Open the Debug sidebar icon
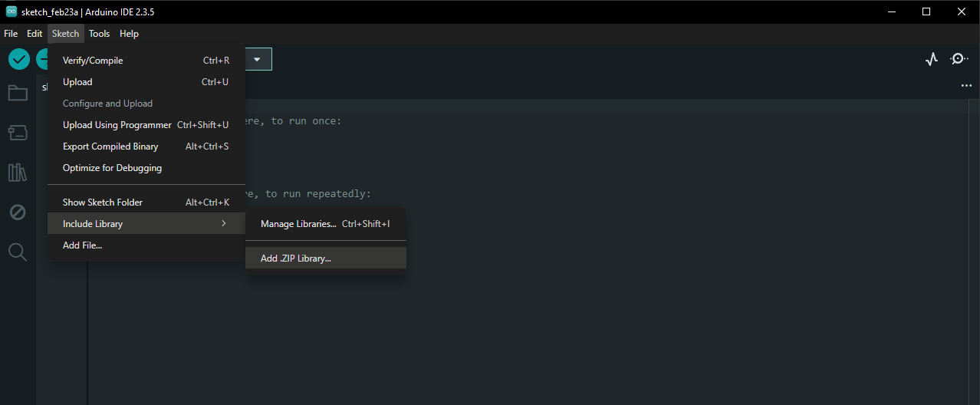 tap(18, 212)
